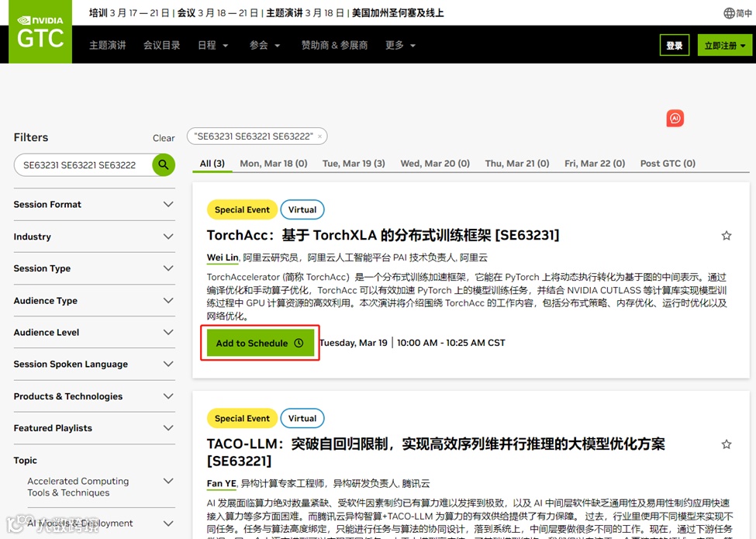Click Virtual badge on TACO-LLM session
Image resolution: width=756 pixels, height=539 pixels.
click(302, 419)
